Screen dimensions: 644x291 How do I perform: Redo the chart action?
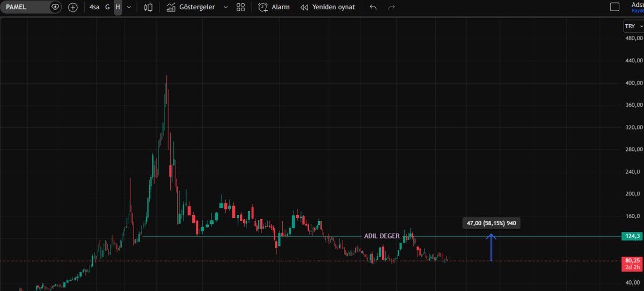(392, 7)
